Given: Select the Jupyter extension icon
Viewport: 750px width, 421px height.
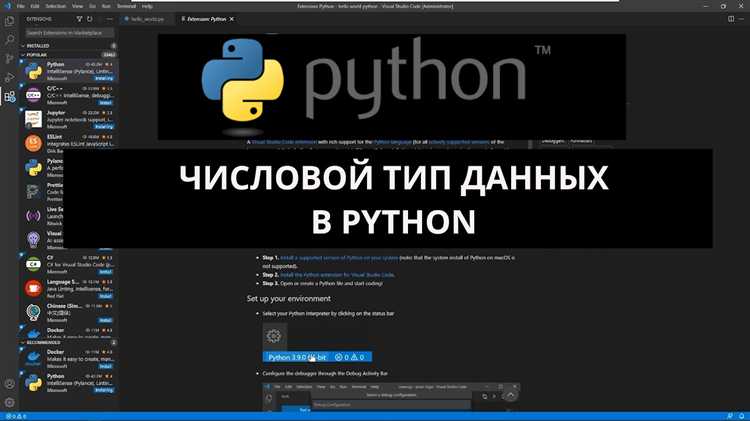Looking at the screenshot, I should [x=33, y=119].
